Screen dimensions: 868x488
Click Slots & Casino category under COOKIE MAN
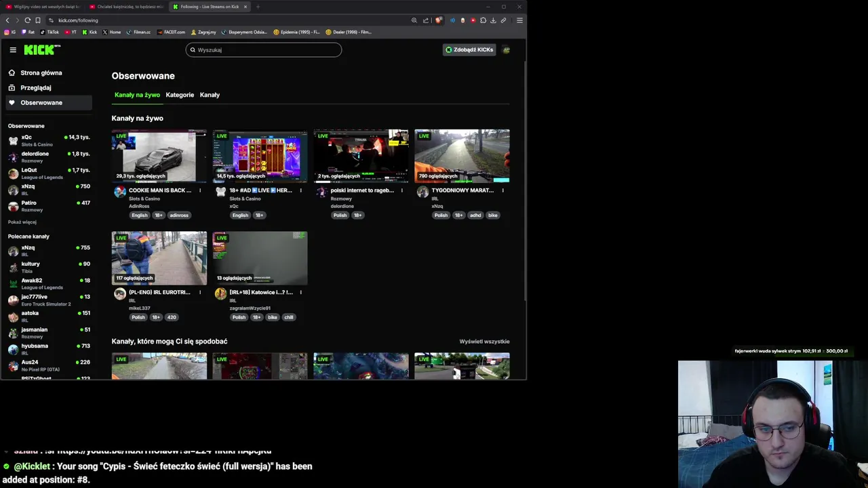click(x=144, y=199)
